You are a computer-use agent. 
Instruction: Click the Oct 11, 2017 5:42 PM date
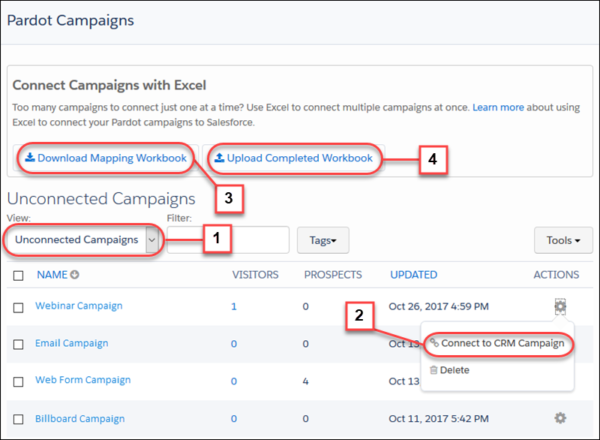click(x=439, y=419)
